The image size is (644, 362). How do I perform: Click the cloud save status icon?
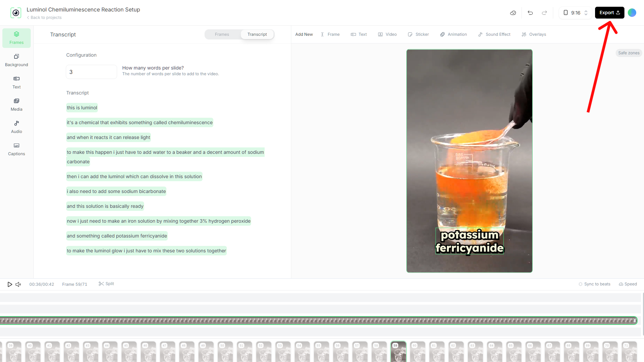click(513, 13)
